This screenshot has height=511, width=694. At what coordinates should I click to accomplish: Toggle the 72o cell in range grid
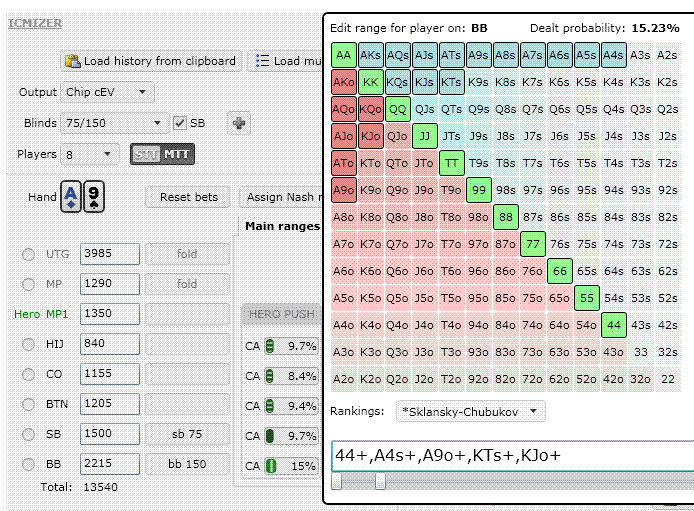[x=532, y=379]
